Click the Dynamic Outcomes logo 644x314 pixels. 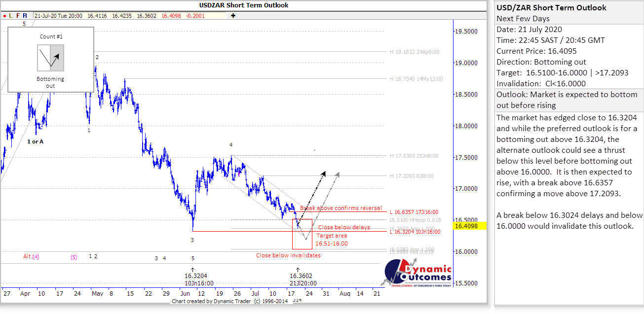[x=417, y=273]
